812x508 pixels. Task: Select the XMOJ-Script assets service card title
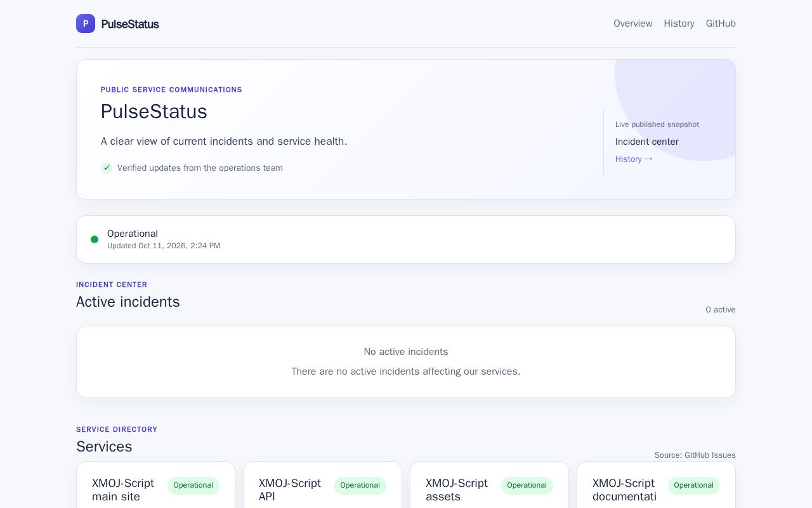pos(457,490)
